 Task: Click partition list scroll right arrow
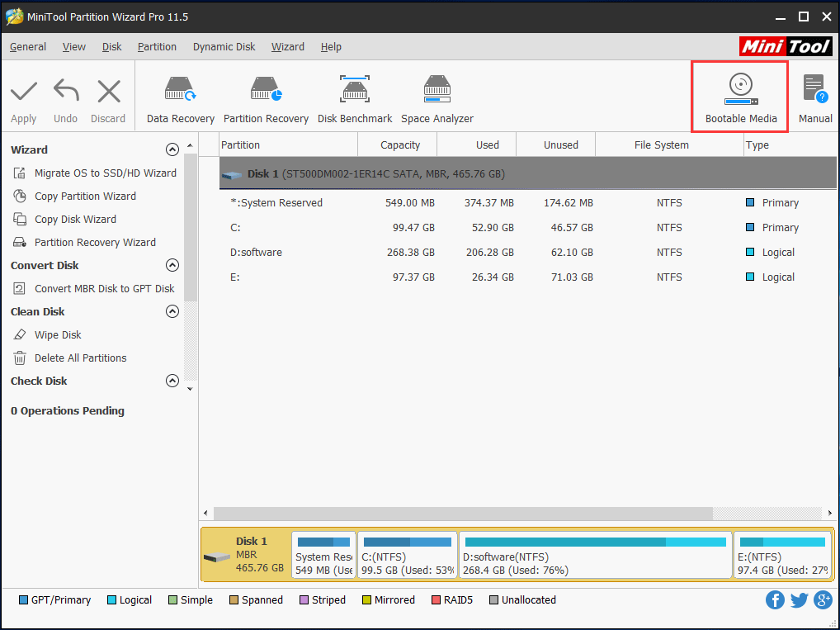[829, 513]
